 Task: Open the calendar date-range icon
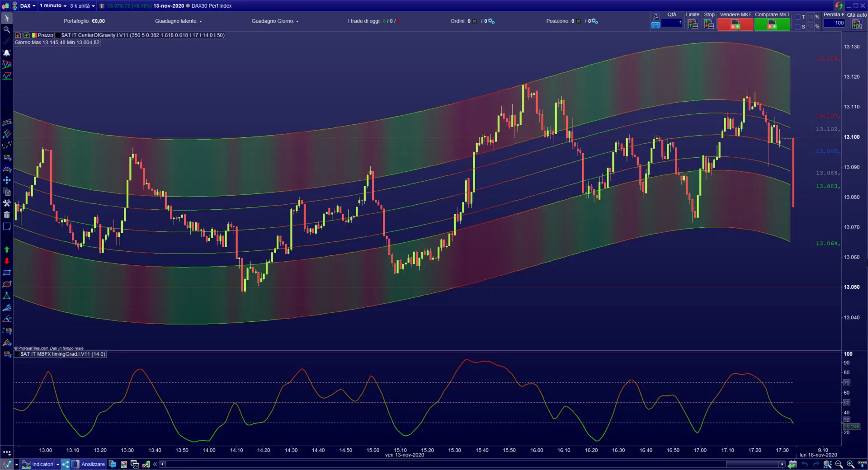(792, 464)
